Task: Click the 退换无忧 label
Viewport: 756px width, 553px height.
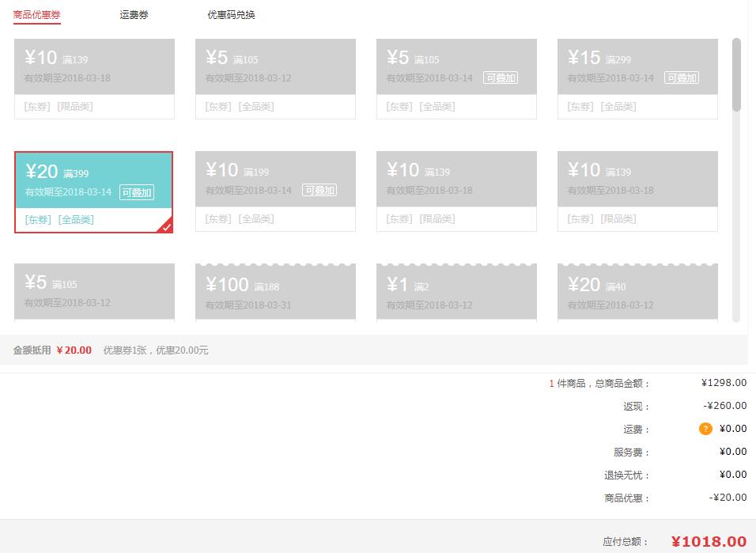Action: pyautogui.click(x=627, y=475)
